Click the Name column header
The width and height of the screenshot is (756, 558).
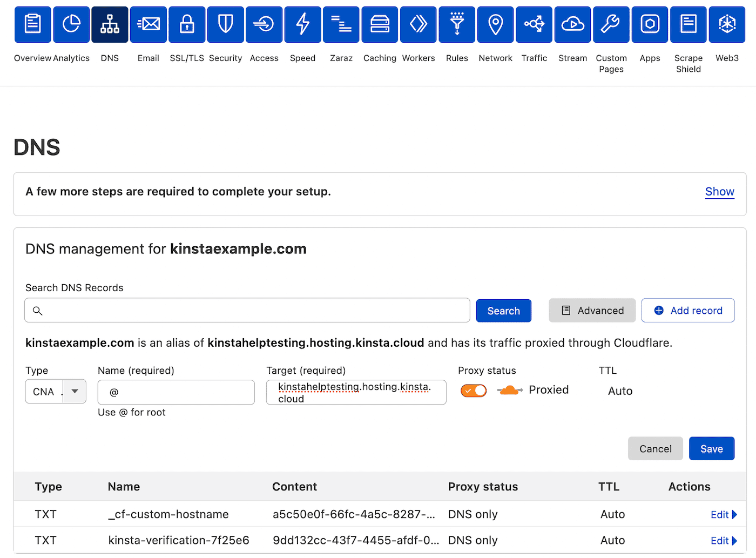coord(124,487)
